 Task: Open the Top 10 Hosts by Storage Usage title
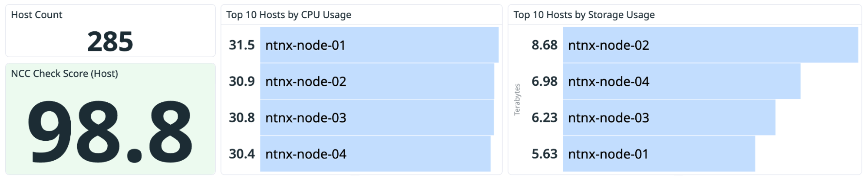(584, 15)
